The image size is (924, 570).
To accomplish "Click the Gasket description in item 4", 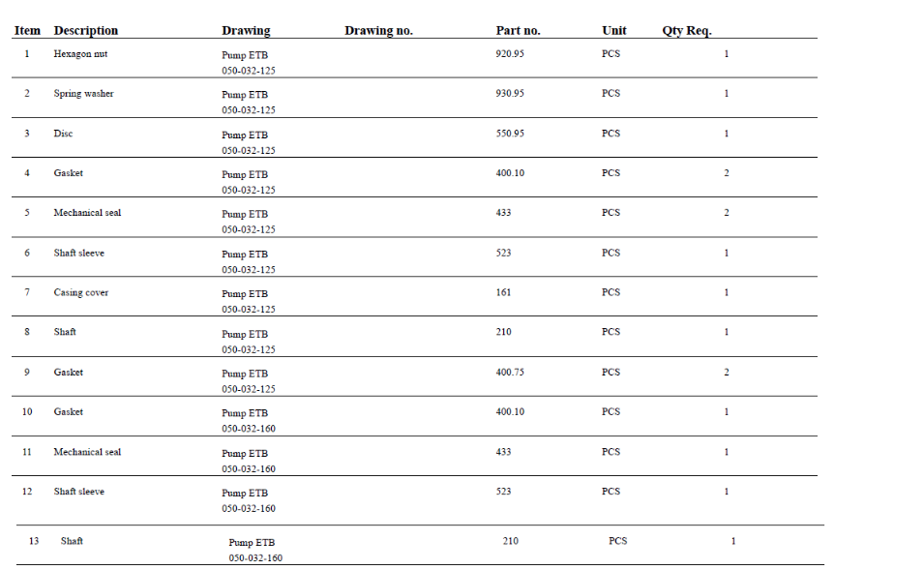I will click(68, 173).
